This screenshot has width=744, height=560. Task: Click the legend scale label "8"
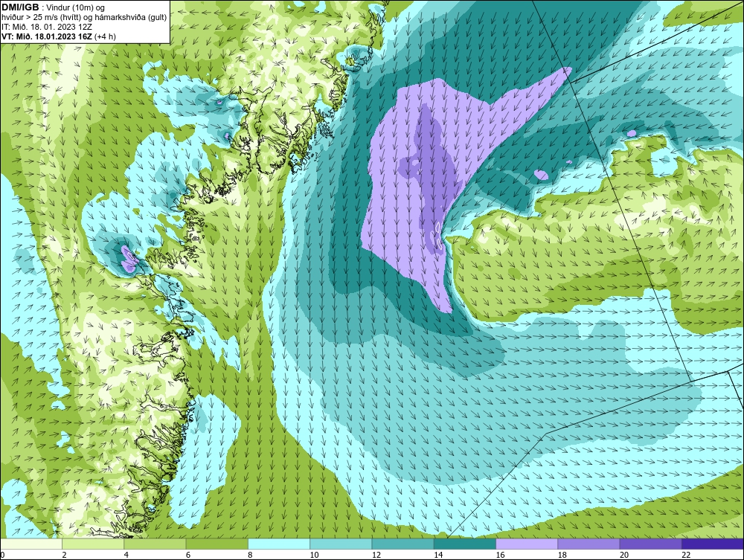[x=250, y=555]
